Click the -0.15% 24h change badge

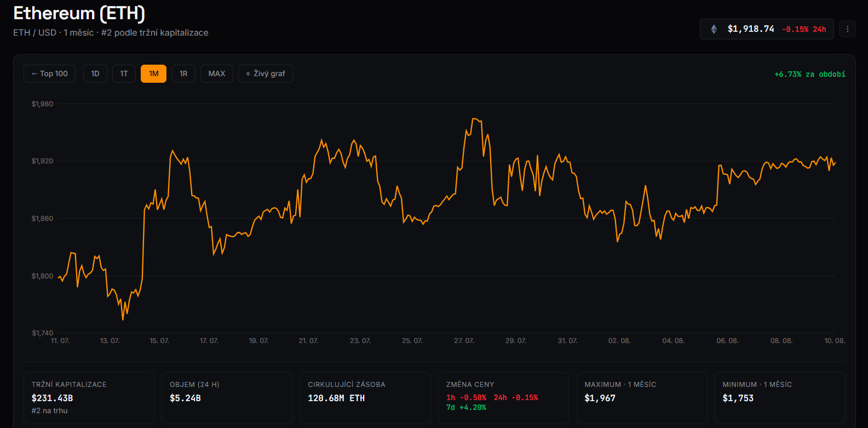click(804, 29)
